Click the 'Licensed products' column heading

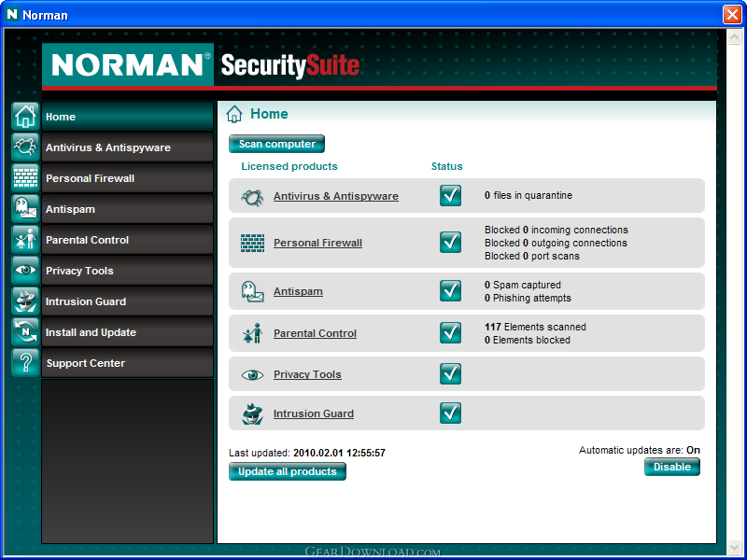point(289,166)
